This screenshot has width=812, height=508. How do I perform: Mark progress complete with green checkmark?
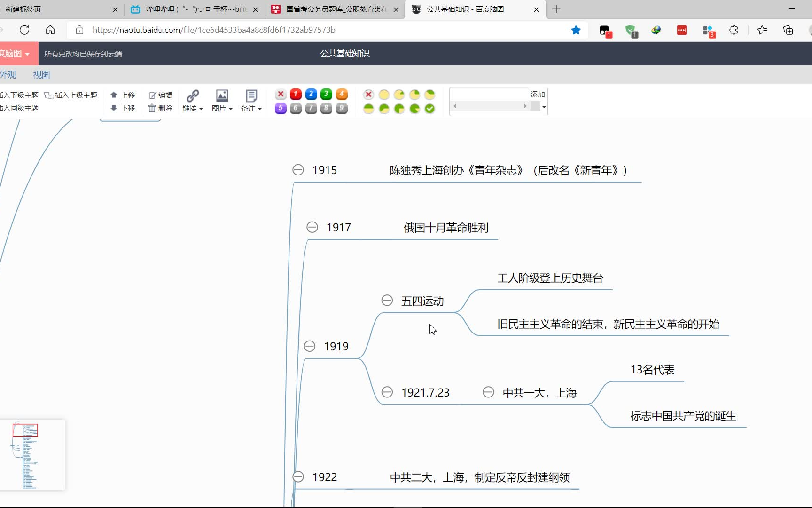pos(429,109)
